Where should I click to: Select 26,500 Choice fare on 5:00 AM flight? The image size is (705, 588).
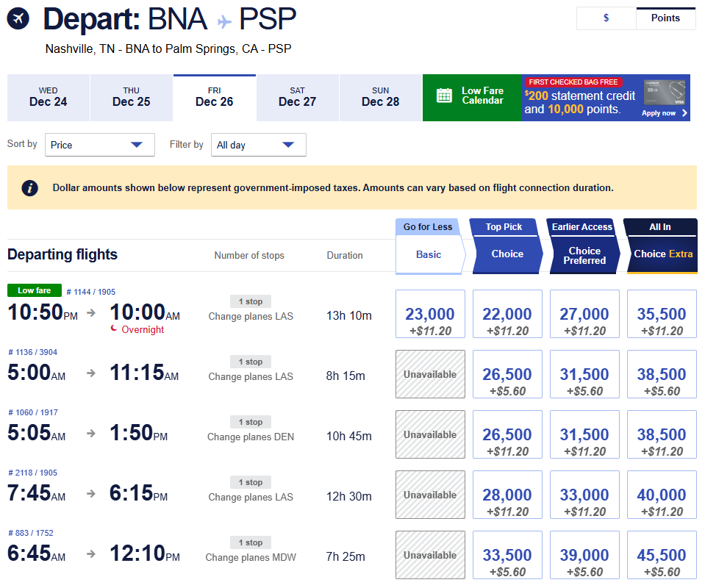tap(507, 374)
